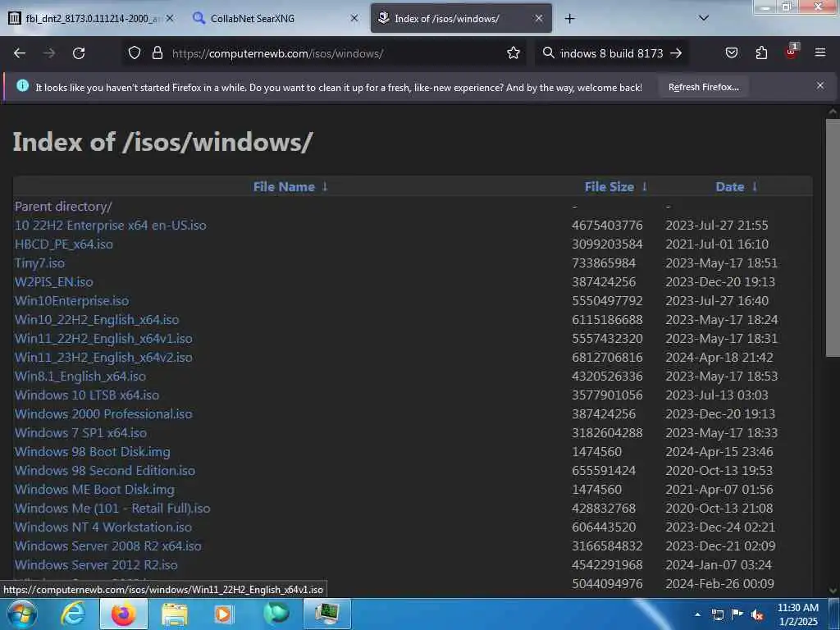The image size is (840, 630).
Task: Click the Refresh Firefox button
Action: point(703,87)
